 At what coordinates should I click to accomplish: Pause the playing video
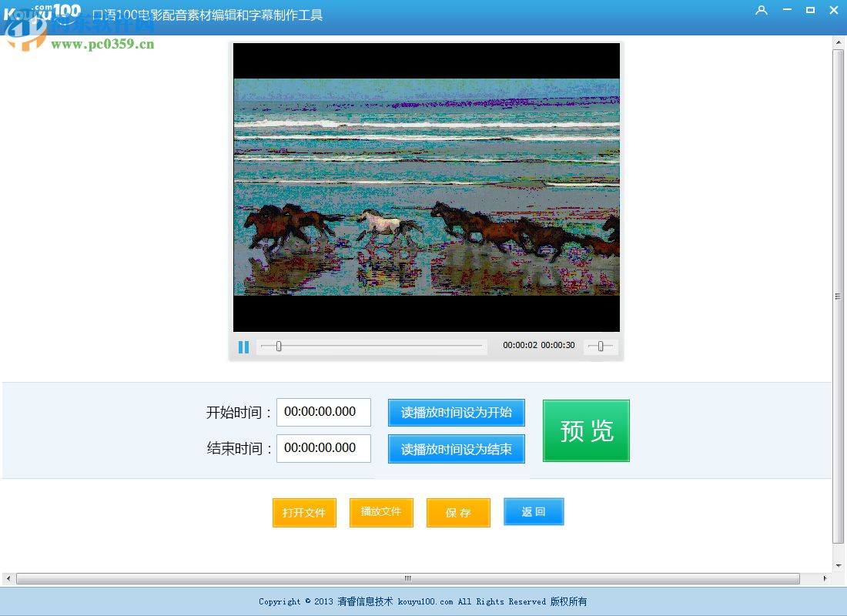point(243,346)
